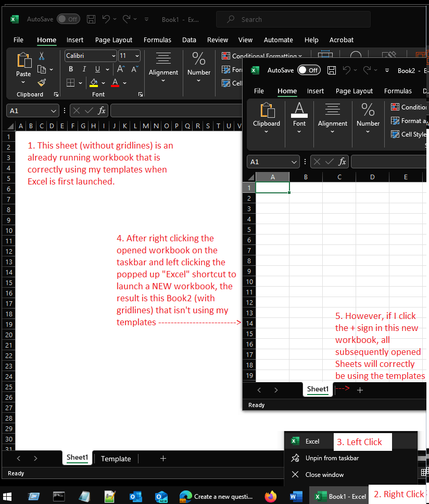This screenshot has height=504, width=429.
Task: Switch to Page Layout tab in Book1
Action: tap(113, 40)
